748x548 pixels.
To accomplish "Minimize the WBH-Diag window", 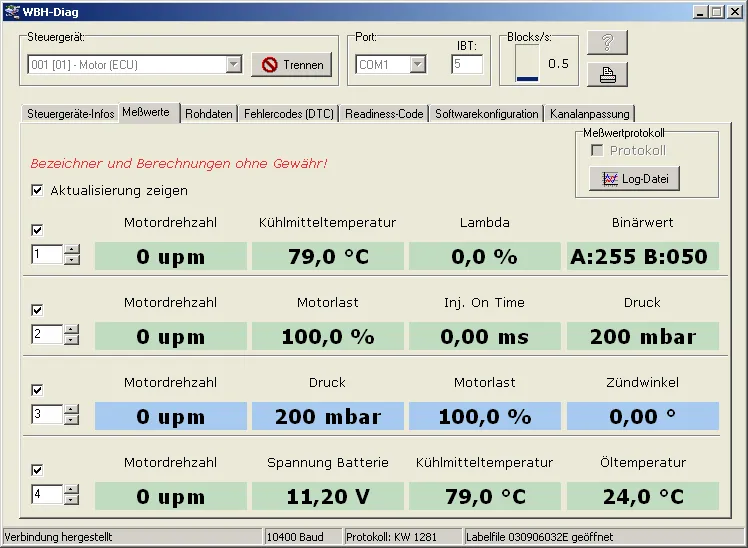I will [x=700, y=12].
